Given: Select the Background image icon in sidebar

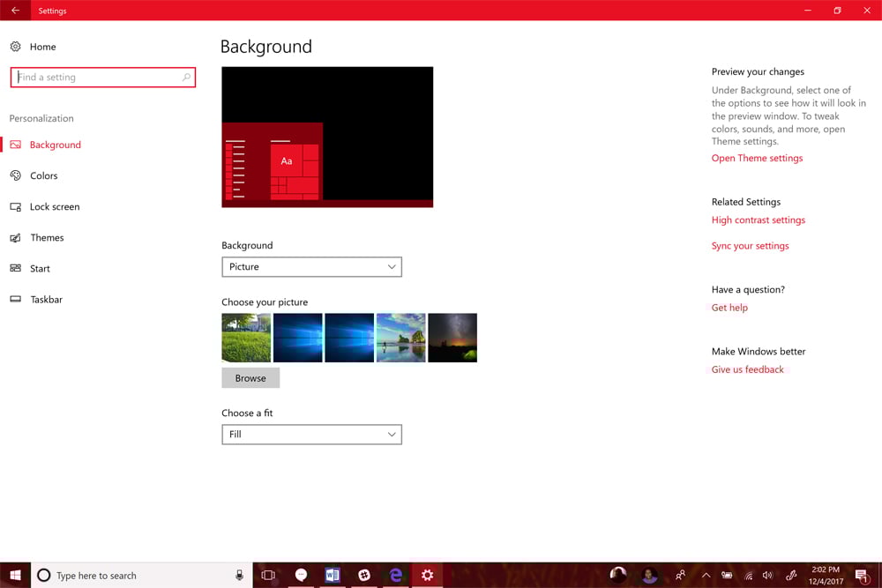Looking at the screenshot, I should 17,145.
